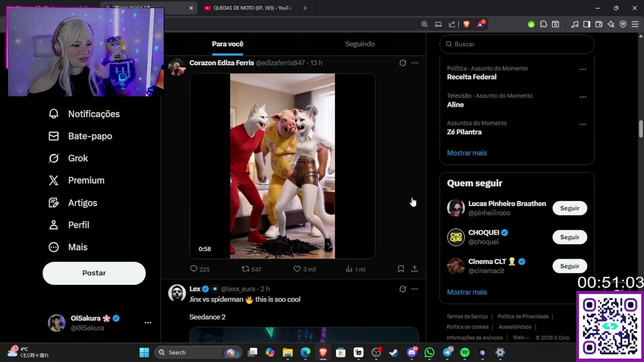Click the Grok icon on Corazon Ediza Ferris post

(403, 63)
